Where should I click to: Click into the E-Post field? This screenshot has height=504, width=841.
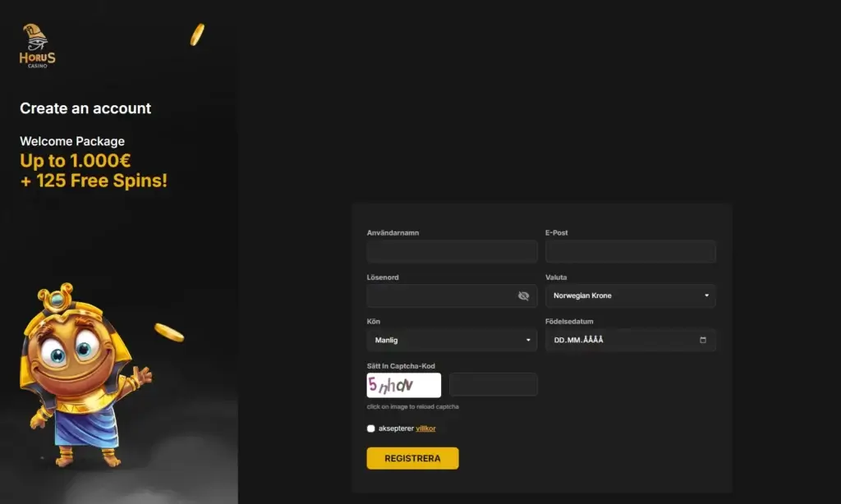coord(630,251)
